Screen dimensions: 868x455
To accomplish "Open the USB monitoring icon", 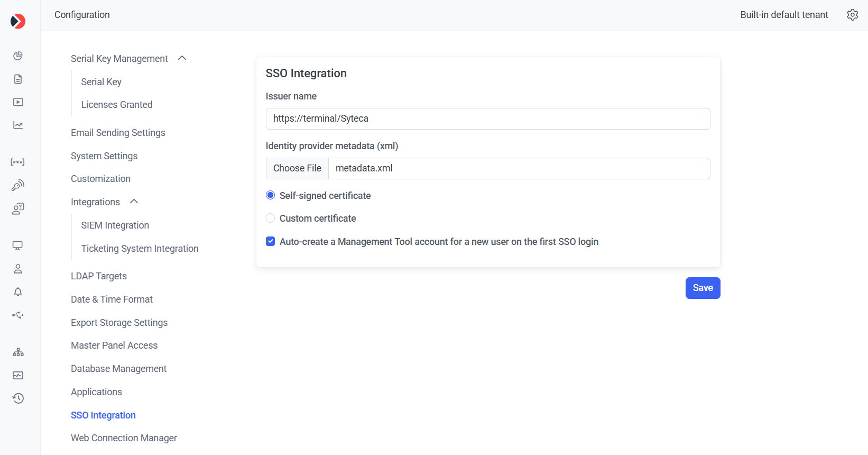I will click(18, 315).
